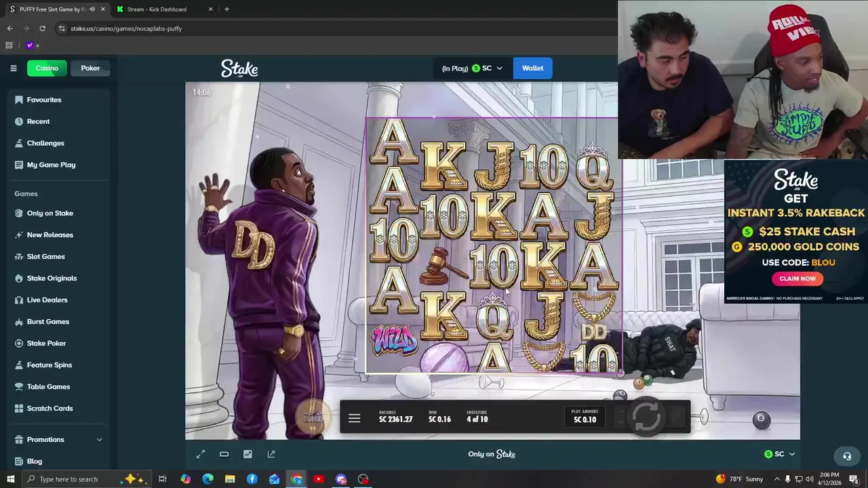Open the Wallet
This screenshot has width=868, height=488.
click(x=532, y=68)
